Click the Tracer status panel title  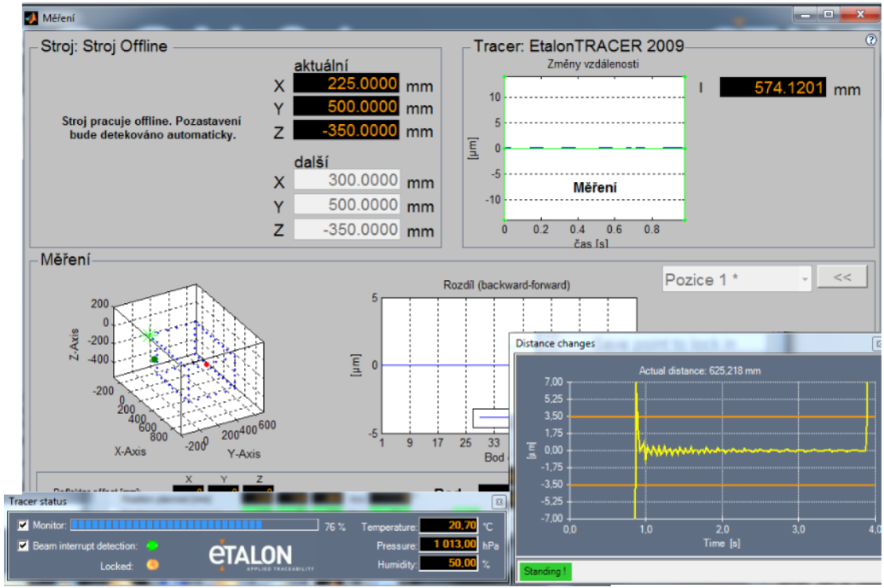[x=37, y=502]
